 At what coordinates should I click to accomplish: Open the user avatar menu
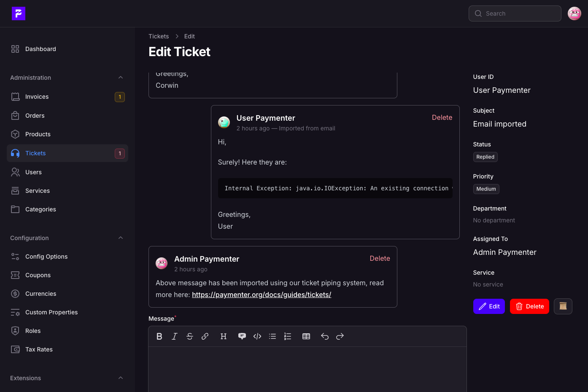[575, 14]
